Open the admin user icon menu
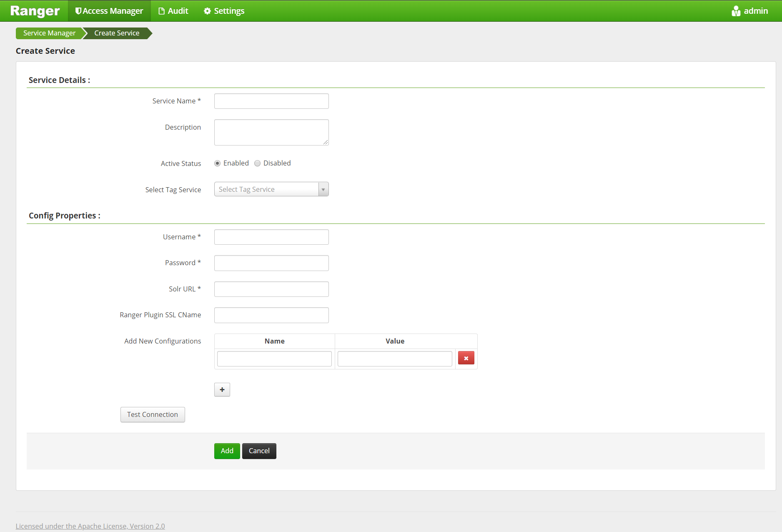 coord(736,10)
